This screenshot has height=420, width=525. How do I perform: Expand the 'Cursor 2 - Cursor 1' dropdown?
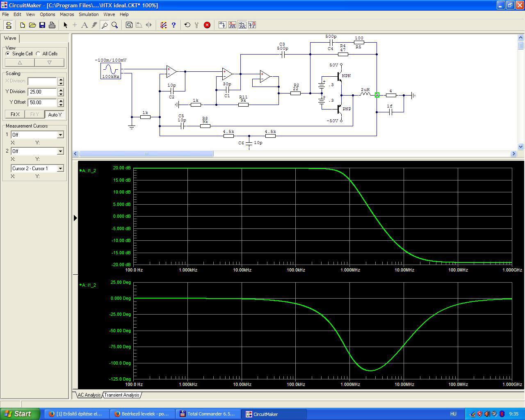[60, 169]
